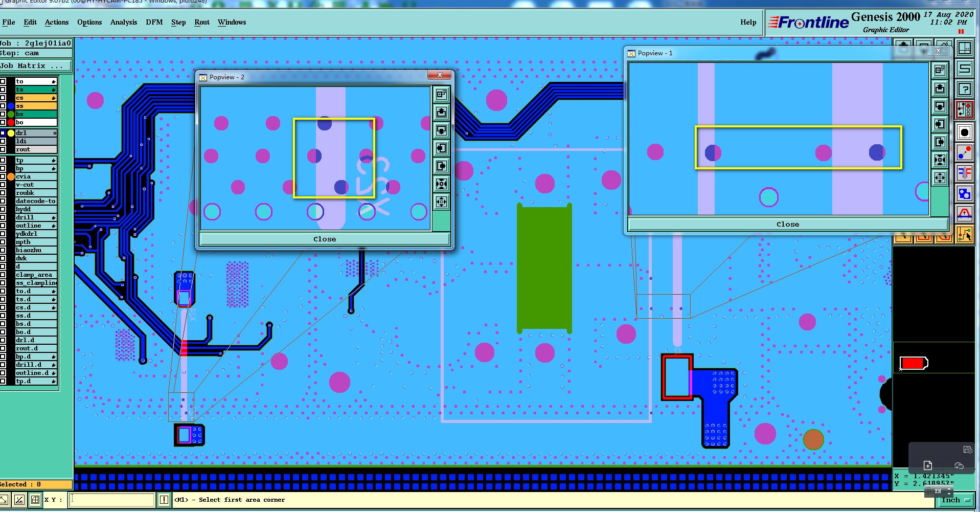Screen dimensions: 980x512
Task: Click the Job Matrix button
Action: 36,65
